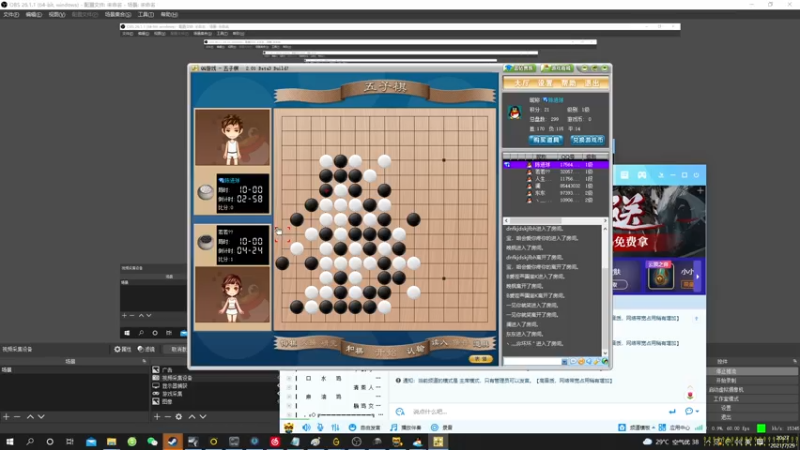Click the globe icon at the game chat bar end
This screenshot has height=450, width=800.
point(605,361)
